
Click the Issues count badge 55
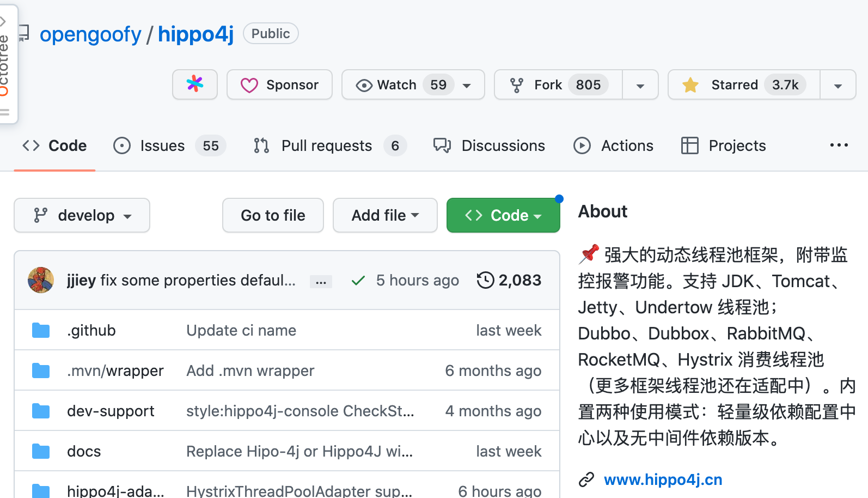tap(211, 145)
